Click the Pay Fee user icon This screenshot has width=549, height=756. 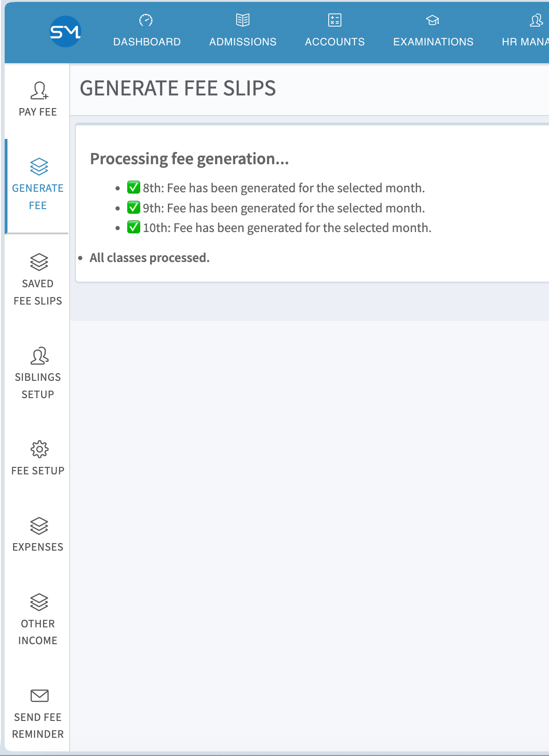click(x=39, y=90)
